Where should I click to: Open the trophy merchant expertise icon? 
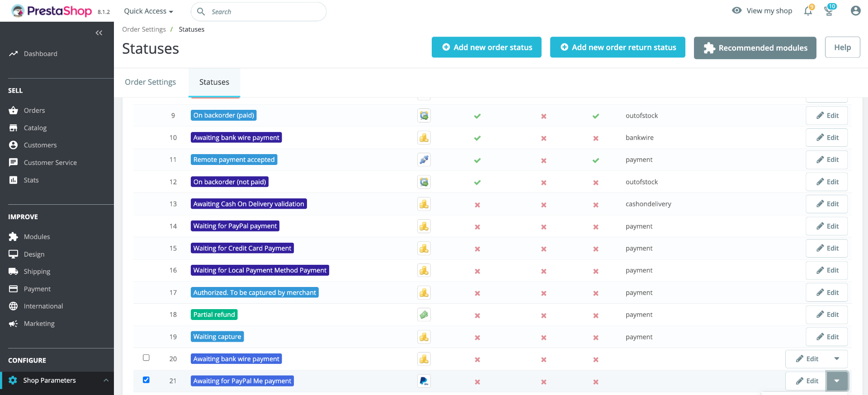click(x=829, y=10)
